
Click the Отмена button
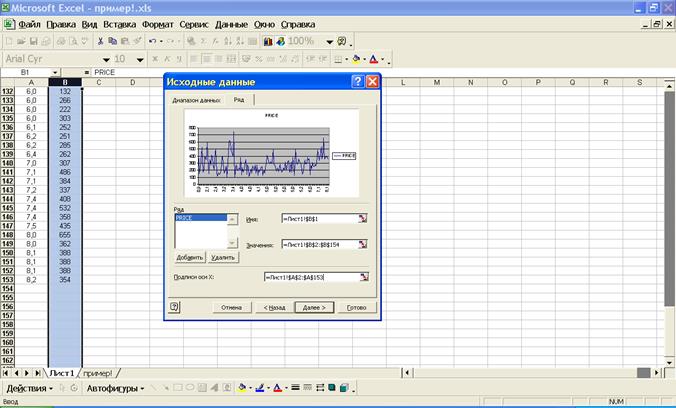[x=232, y=308]
